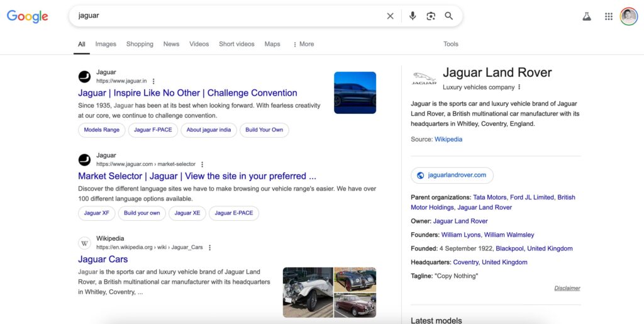The height and width of the screenshot is (324, 644).
Task: Visit jaguarlandrover.com website button
Action: pos(452,176)
